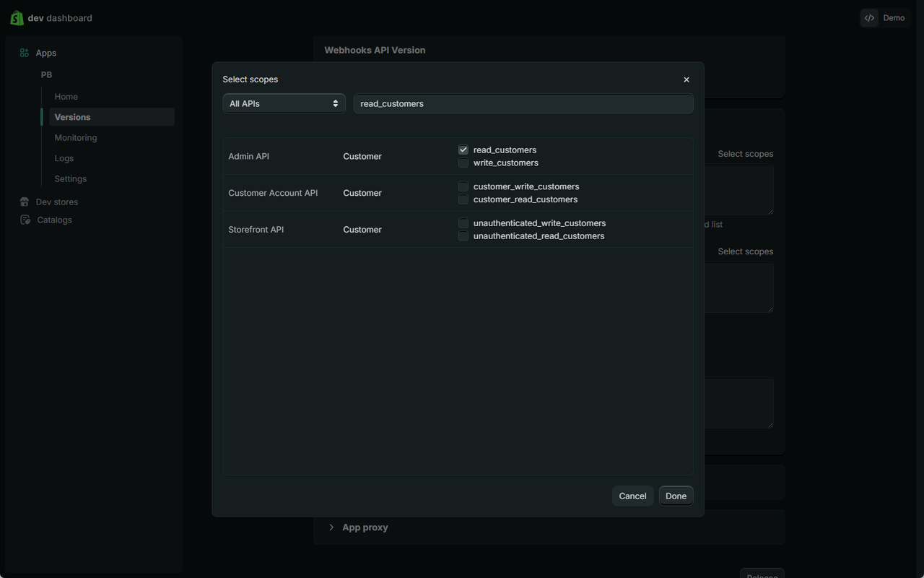924x578 pixels.
Task: Open the Versions page in sidebar
Action: (x=73, y=117)
